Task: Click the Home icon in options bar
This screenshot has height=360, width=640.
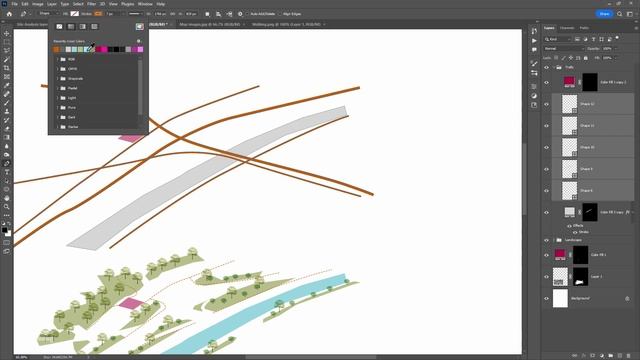Action: 9,14
